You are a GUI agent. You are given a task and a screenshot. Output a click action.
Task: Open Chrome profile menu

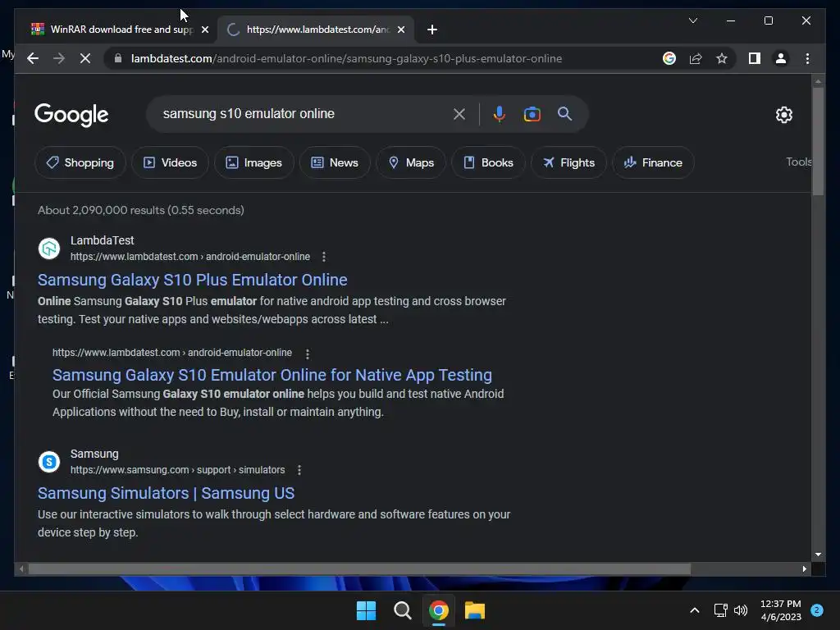781,58
